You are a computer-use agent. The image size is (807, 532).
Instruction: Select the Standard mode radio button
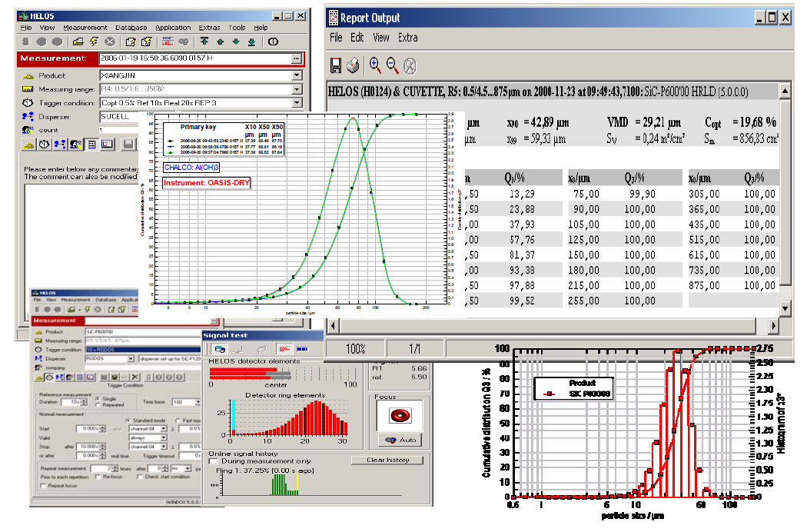(128, 421)
